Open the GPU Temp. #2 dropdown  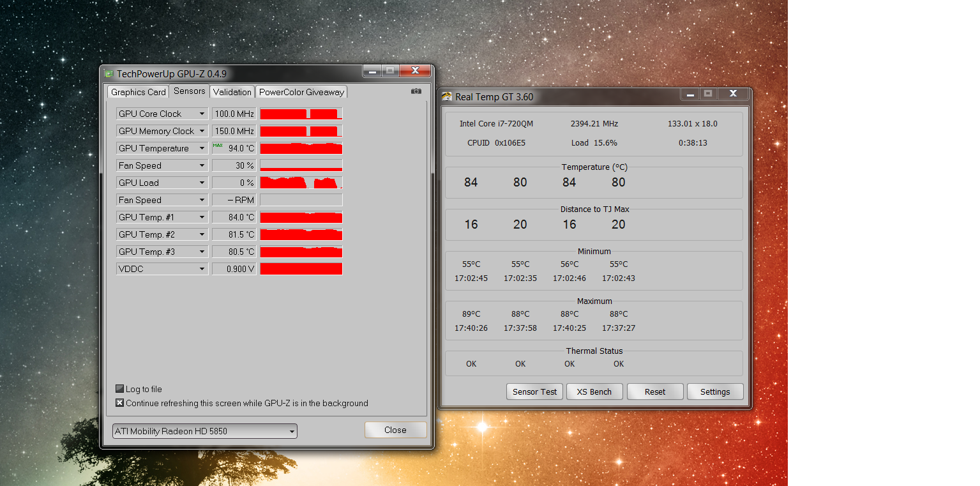click(x=162, y=234)
